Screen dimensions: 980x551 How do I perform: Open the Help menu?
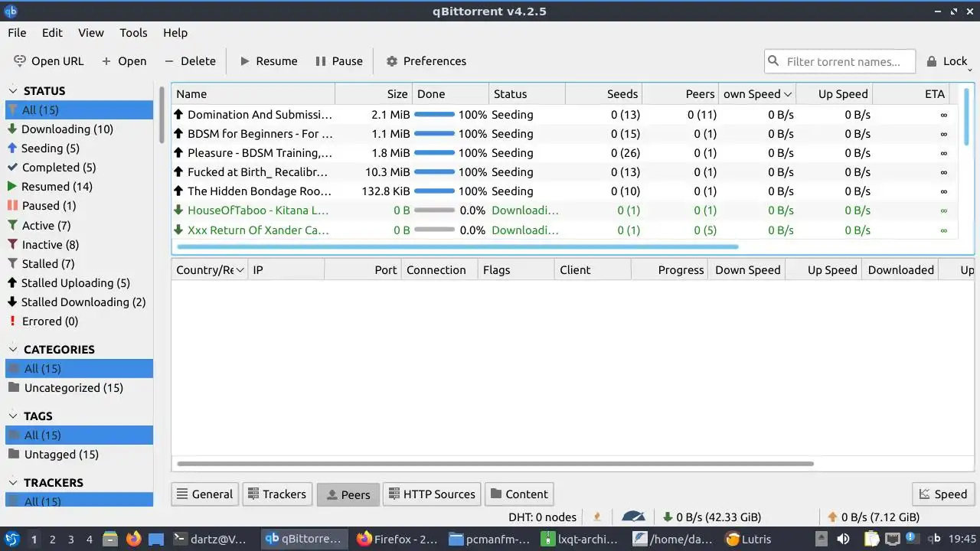[x=175, y=33]
